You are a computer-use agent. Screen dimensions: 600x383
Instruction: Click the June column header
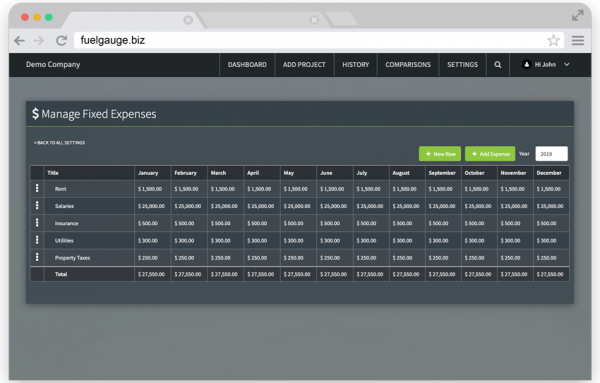point(335,173)
